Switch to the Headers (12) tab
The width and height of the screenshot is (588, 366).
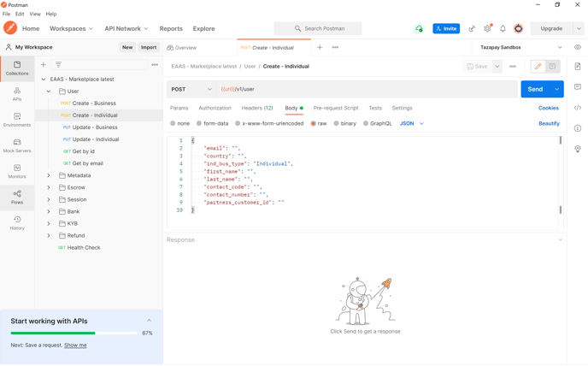click(x=257, y=108)
